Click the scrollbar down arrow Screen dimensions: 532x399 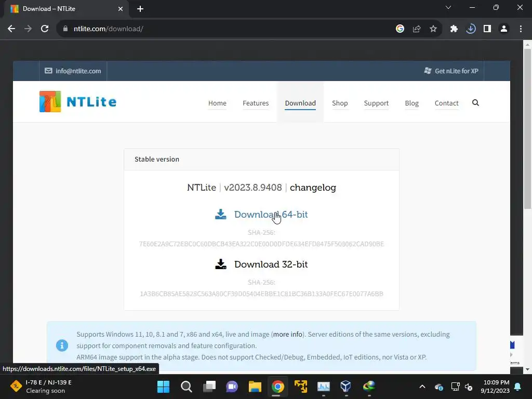point(527,369)
